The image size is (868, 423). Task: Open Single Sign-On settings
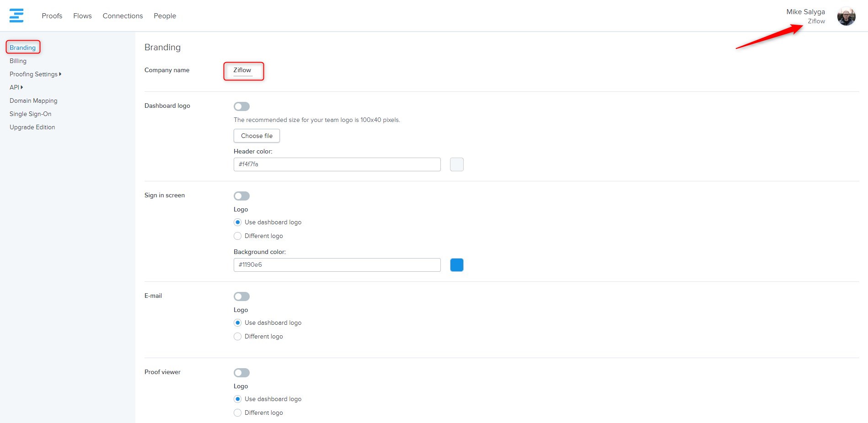30,114
